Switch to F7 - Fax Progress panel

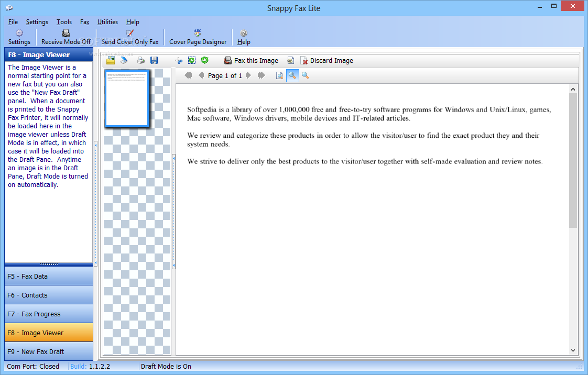[49, 314]
